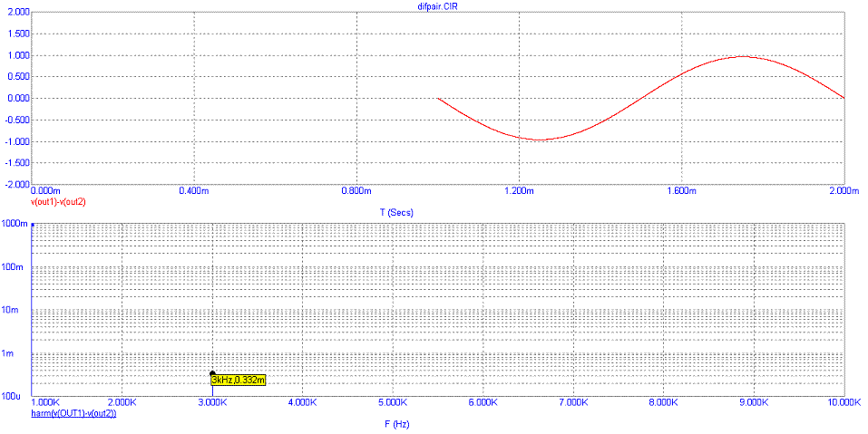This screenshot has height=434, width=868.
Task: Click the 5.000K frequency axis label
Action: coord(393,403)
